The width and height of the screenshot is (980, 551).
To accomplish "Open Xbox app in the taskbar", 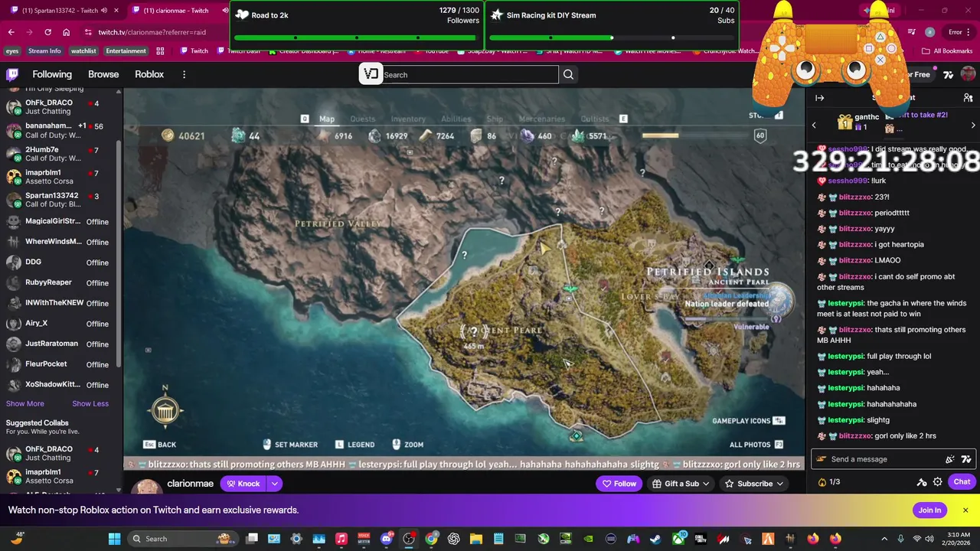I will pyautogui.click(x=678, y=539).
